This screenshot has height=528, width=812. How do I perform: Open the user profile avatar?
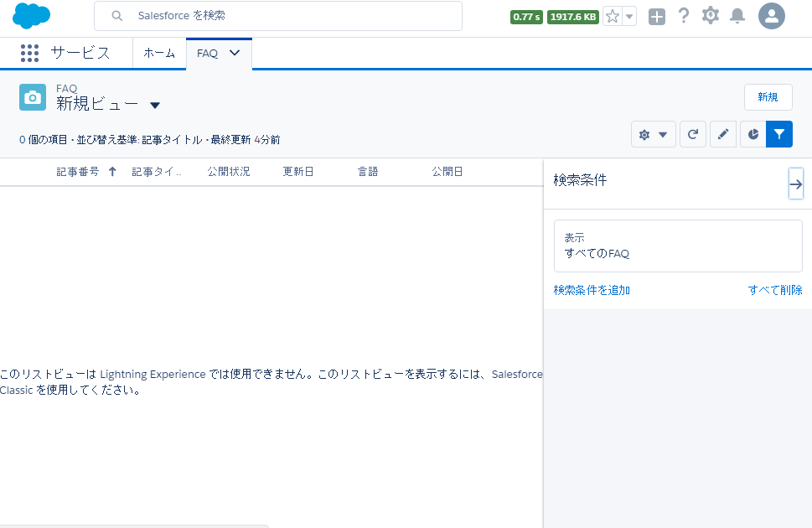tap(771, 16)
